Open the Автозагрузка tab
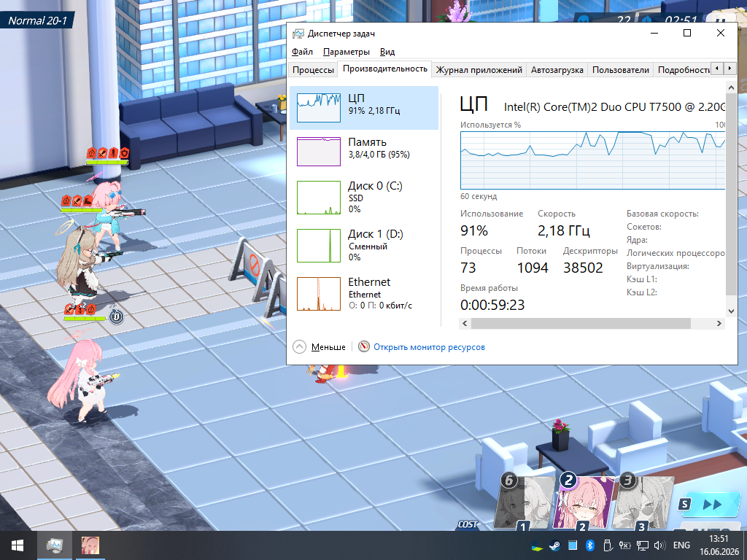747x560 pixels. tap(557, 69)
